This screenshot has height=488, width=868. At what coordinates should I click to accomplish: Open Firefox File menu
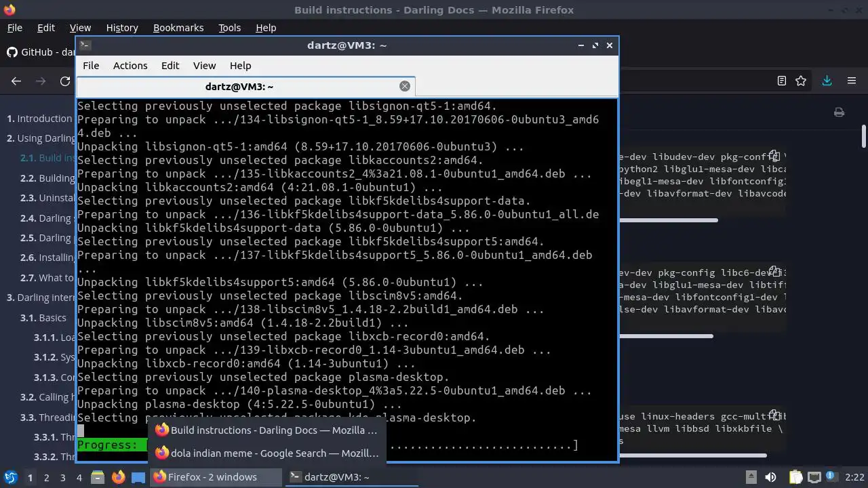[x=14, y=28]
